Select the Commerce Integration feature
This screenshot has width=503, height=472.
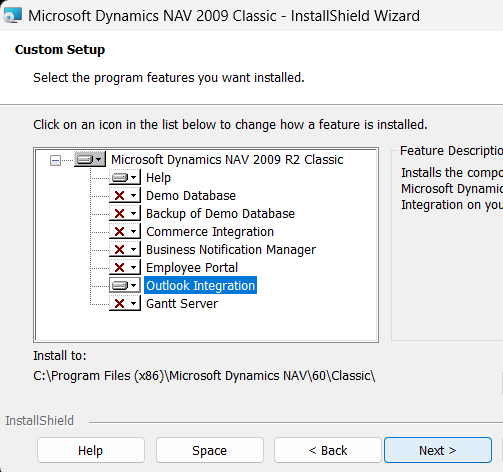(x=210, y=232)
